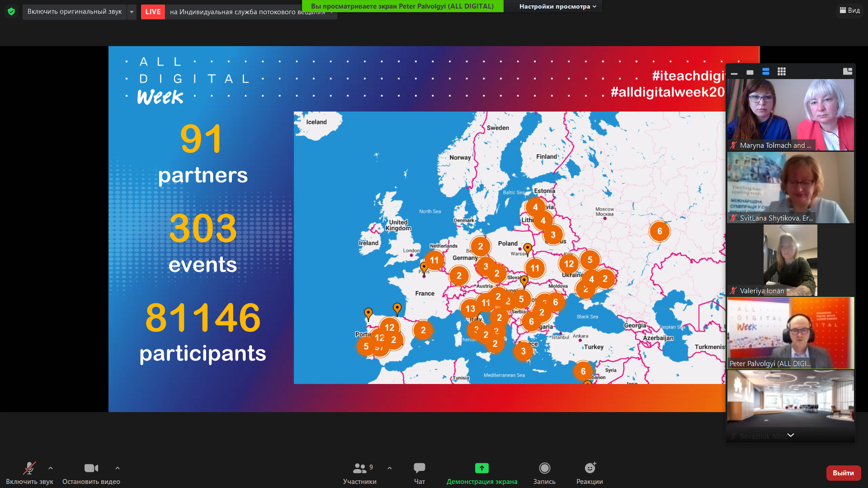868x488 pixels.
Task: Collapse video panel to minimized strip
Action: pyautogui.click(x=734, y=72)
